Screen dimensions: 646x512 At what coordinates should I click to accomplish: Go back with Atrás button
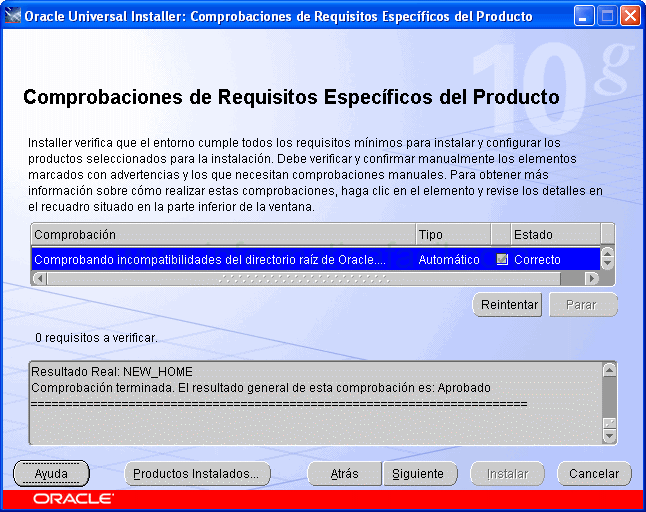[344, 474]
